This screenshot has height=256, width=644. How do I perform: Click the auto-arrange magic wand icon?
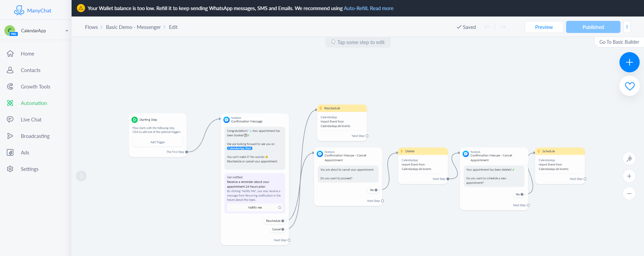pyautogui.click(x=629, y=158)
